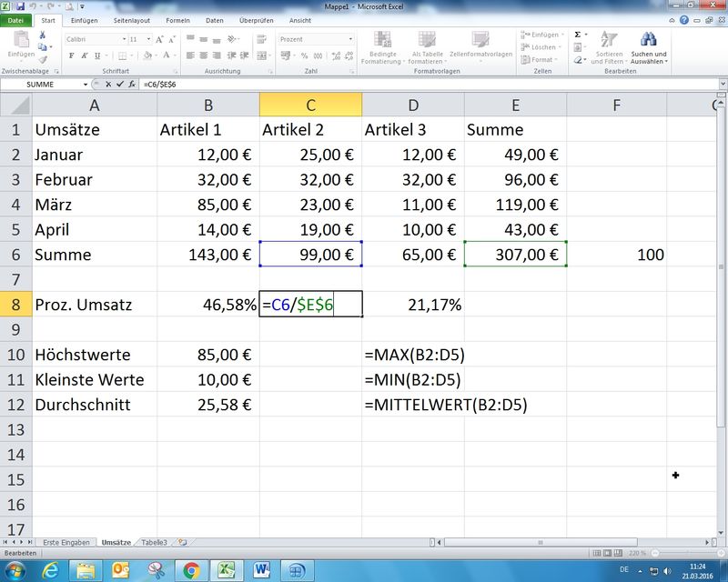Switch to the Formeln ribbon tab
728x582 pixels.
[178, 19]
